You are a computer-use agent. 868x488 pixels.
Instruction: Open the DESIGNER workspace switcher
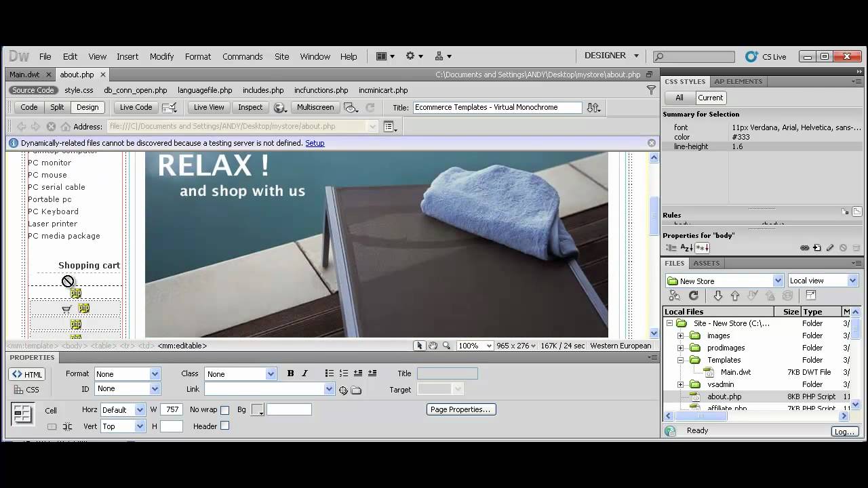pos(612,56)
